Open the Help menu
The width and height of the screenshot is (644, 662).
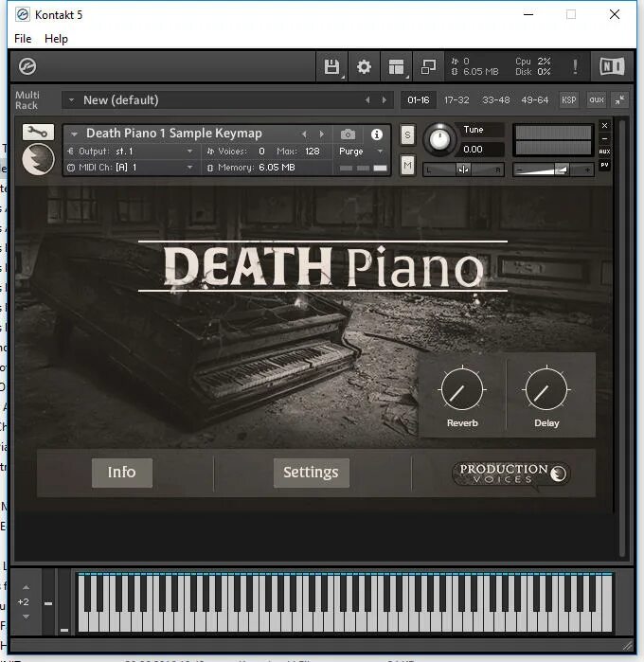click(56, 39)
